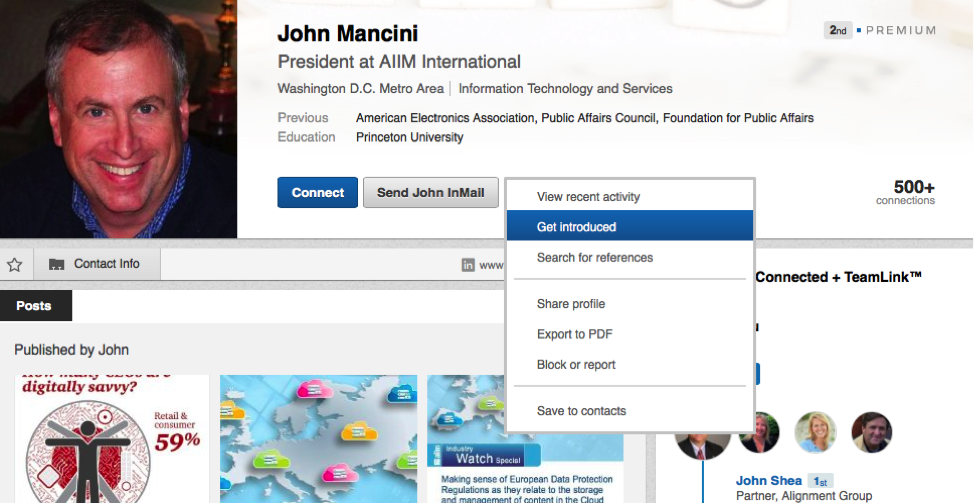974x504 pixels.
Task: Open the Contact Info tab
Action: (x=96, y=264)
